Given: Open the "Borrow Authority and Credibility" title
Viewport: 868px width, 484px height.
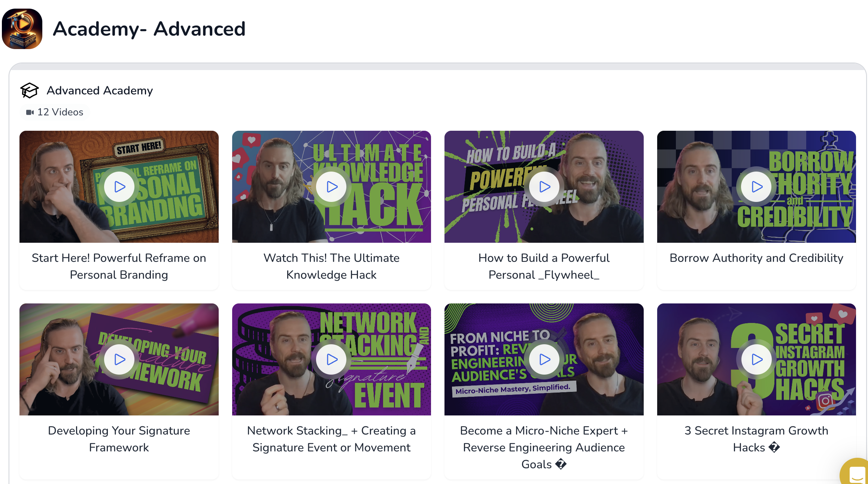Looking at the screenshot, I should [756, 258].
